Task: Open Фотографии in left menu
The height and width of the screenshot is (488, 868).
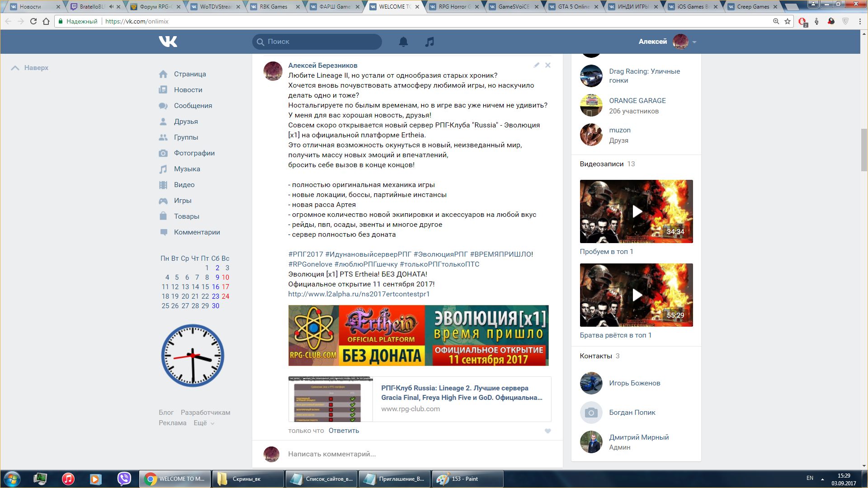Action: coord(194,153)
